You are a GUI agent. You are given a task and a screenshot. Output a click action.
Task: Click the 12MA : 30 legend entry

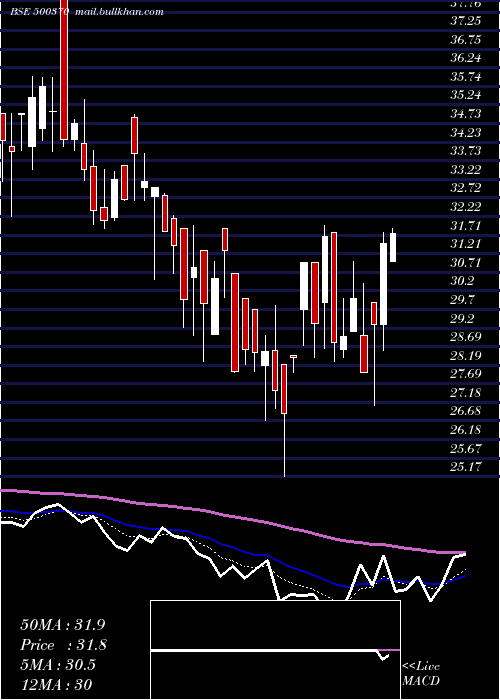[56, 684]
